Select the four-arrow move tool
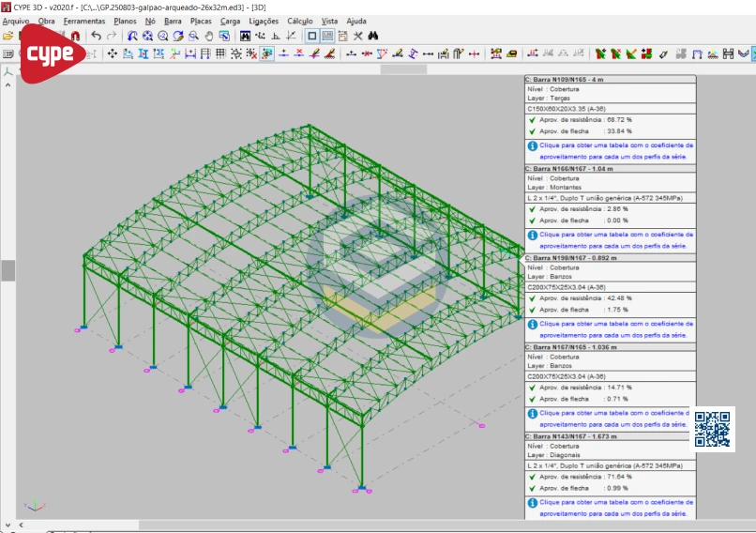The image size is (756, 533). tap(112, 53)
